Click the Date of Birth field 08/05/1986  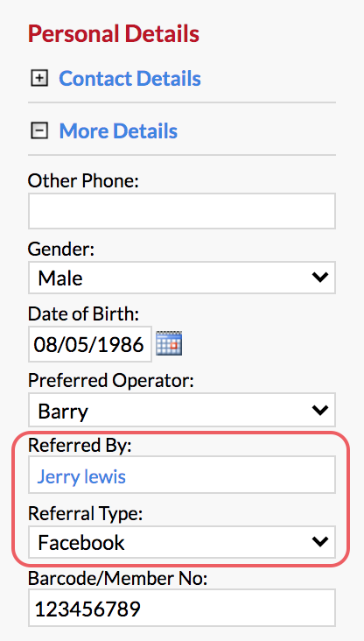click(90, 344)
